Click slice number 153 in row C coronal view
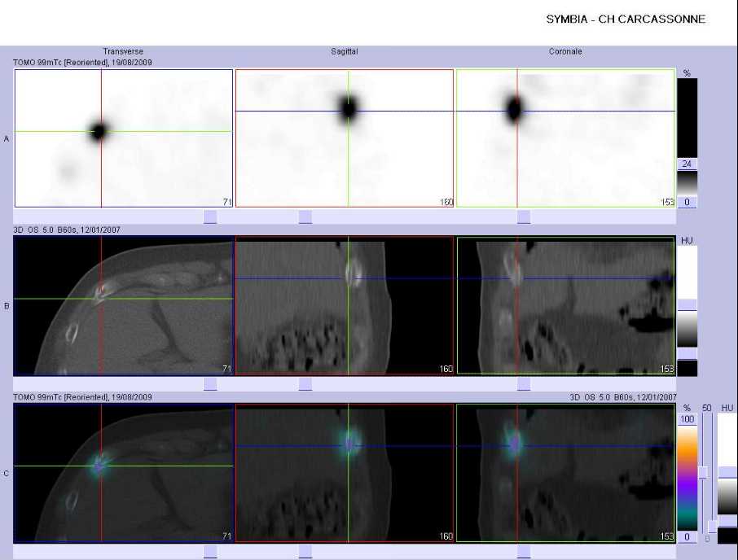The image size is (738, 560). (667, 536)
